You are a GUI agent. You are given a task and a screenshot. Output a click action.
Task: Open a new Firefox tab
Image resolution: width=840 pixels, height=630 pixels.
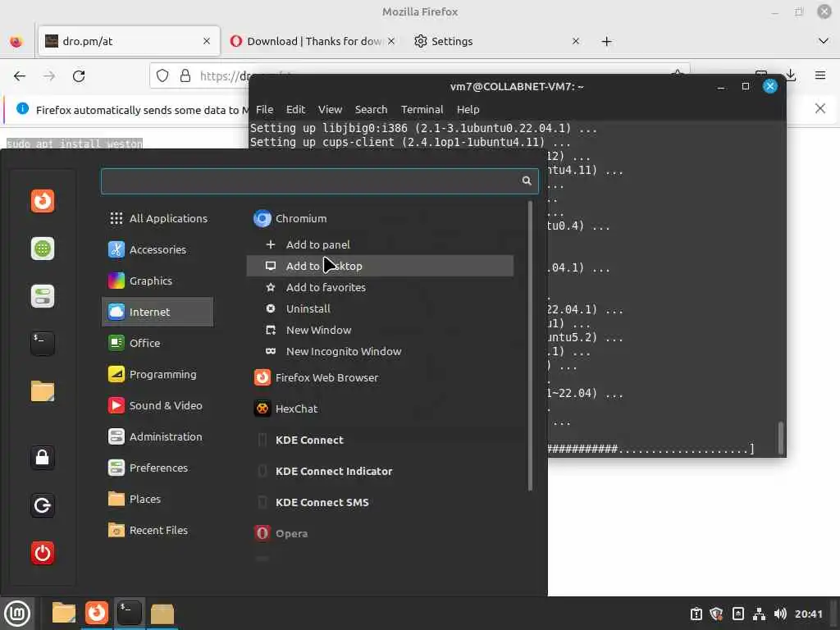pos(606,41)
